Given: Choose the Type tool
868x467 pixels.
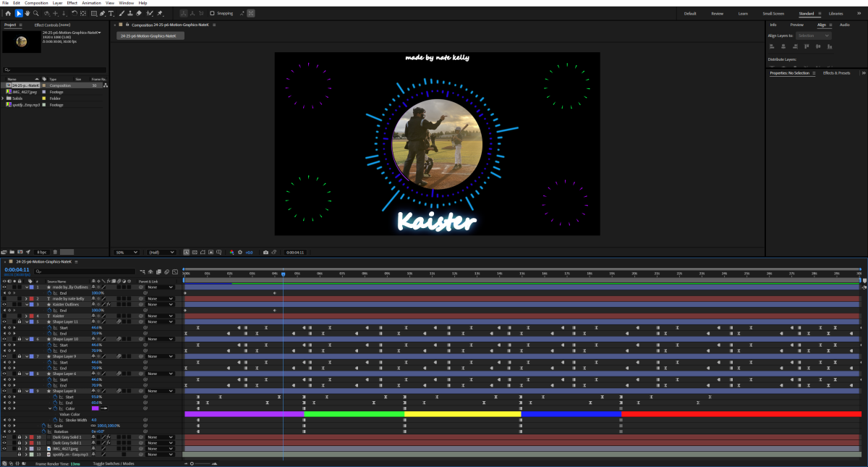Looking at the screenshot, I should pyautogui.click(x=111, y=13).
